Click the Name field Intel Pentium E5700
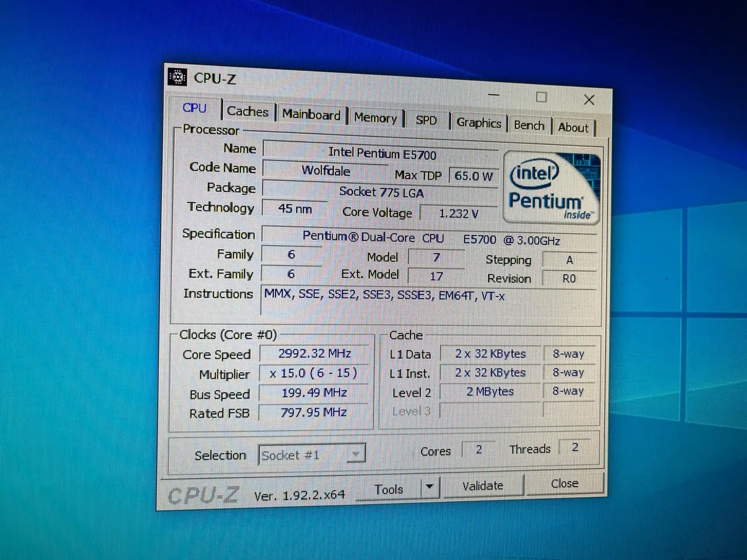Viewport: 747px width, 560px height. click(382, 153)
